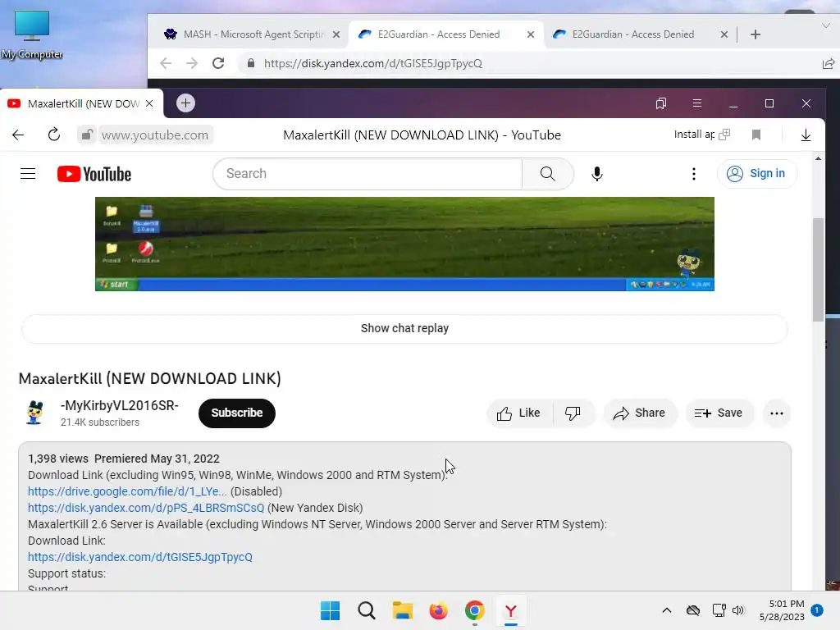Close the first E2Guardian tab

click(x=531, y=34)
